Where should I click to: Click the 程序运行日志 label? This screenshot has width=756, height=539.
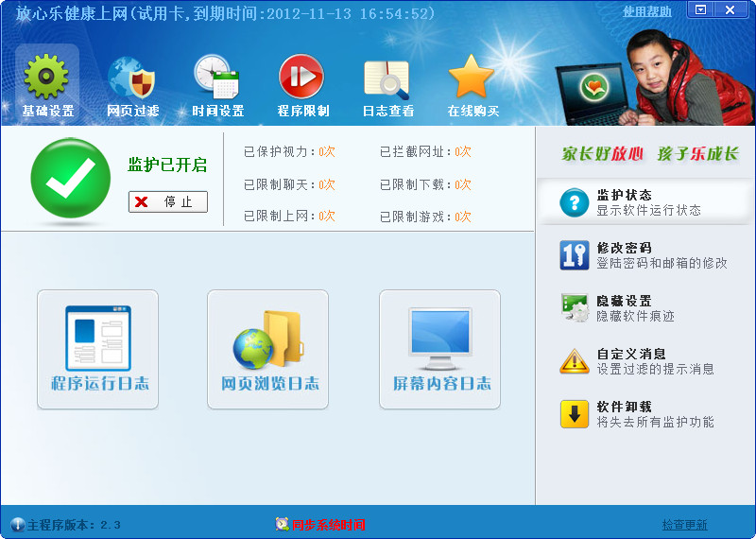pyautogui.click(x=100, y=384)
